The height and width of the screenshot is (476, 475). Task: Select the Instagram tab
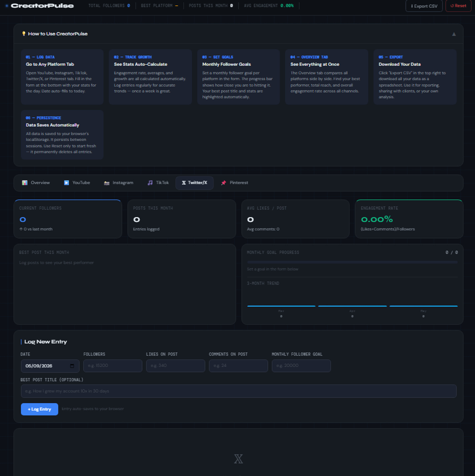click(119, 183)
